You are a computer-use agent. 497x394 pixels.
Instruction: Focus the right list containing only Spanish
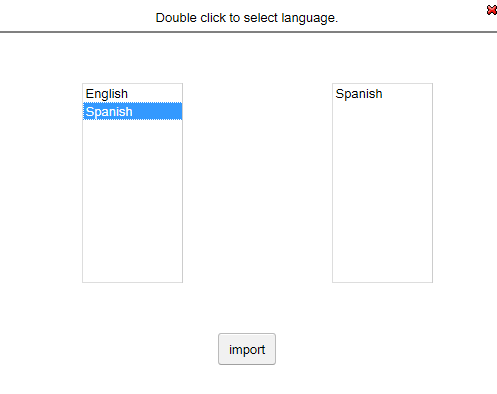pyautogui.click(x=382, y=183)
